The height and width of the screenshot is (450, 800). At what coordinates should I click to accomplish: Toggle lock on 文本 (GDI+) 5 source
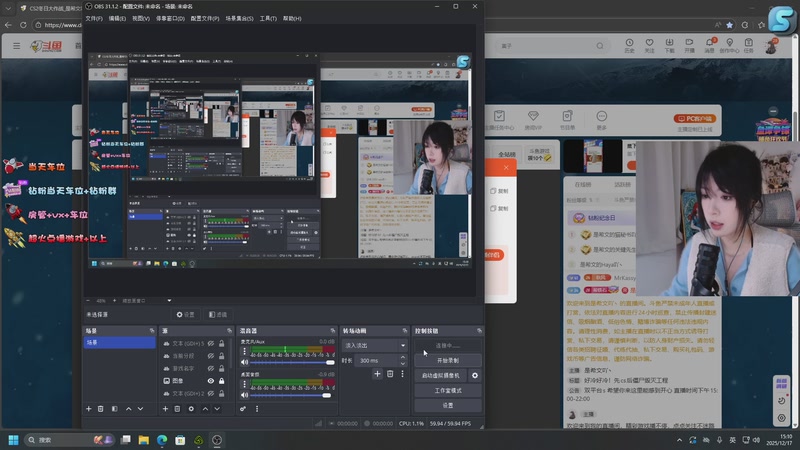point(221,343)
